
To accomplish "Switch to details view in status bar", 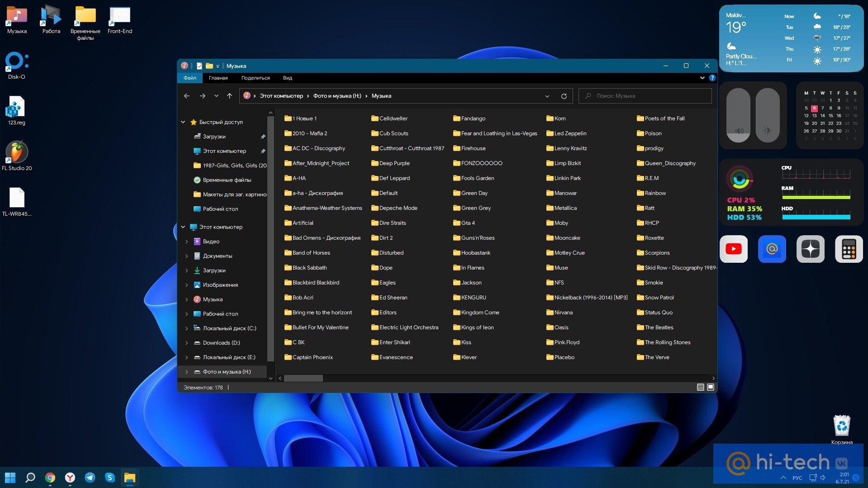I will click(x=700, y=387).
